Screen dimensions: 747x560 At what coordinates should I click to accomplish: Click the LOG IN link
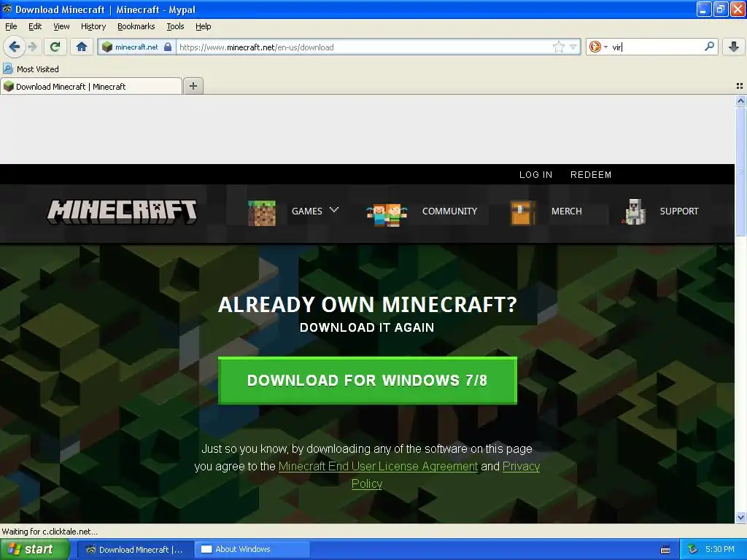tap(535, 174)
